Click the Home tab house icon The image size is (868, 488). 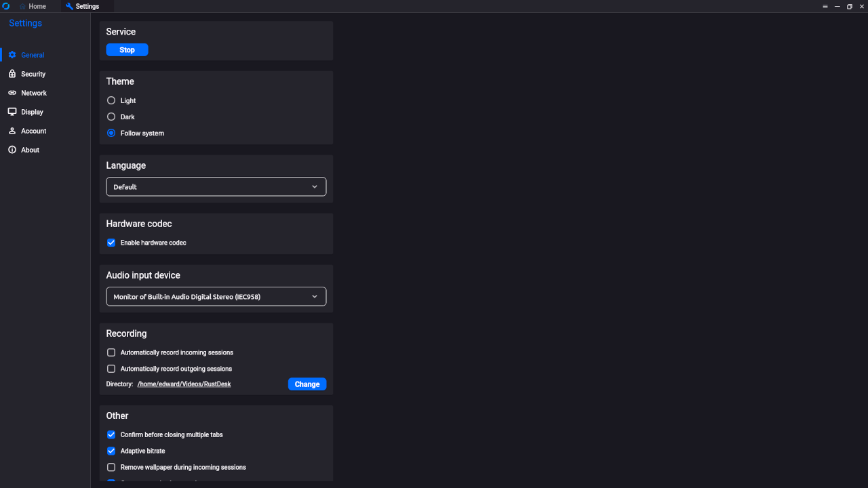coord(22,6)
